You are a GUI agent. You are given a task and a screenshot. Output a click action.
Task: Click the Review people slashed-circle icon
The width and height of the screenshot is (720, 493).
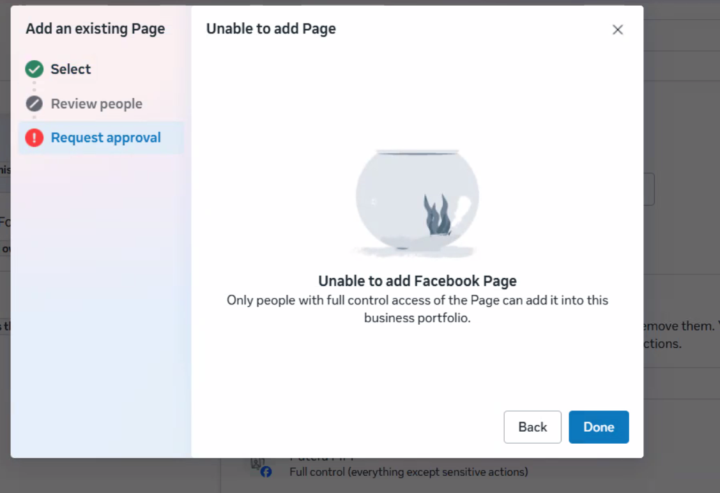pos(34,104)
